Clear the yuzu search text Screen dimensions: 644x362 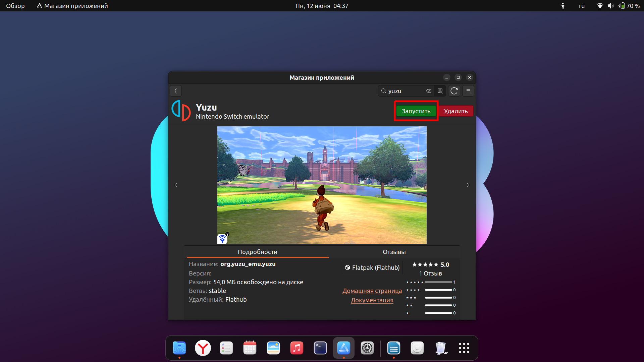pyautogui.click(x=429, y=91)
